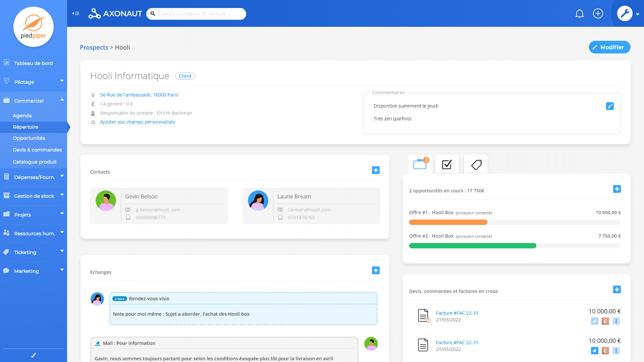Click the Offre #1 orange progress bar
The height and width of the screenshot is (362, 644).
(x=448, y=222)
